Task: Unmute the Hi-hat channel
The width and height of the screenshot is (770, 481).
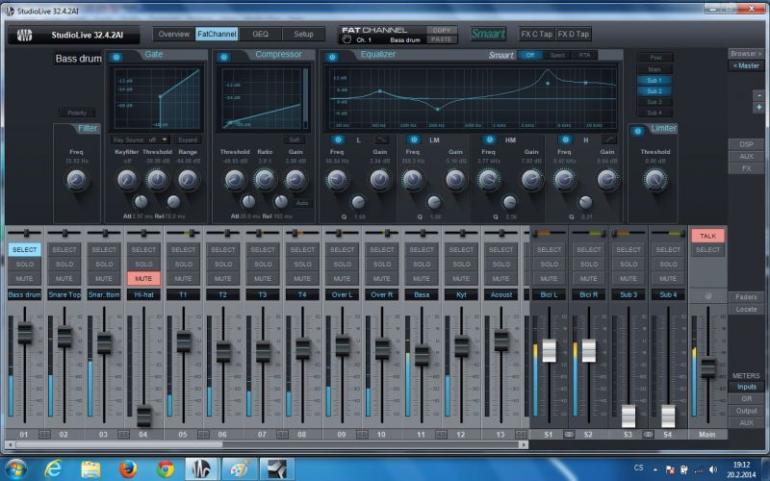Action: pyautogui.click(x=143, y=279)
